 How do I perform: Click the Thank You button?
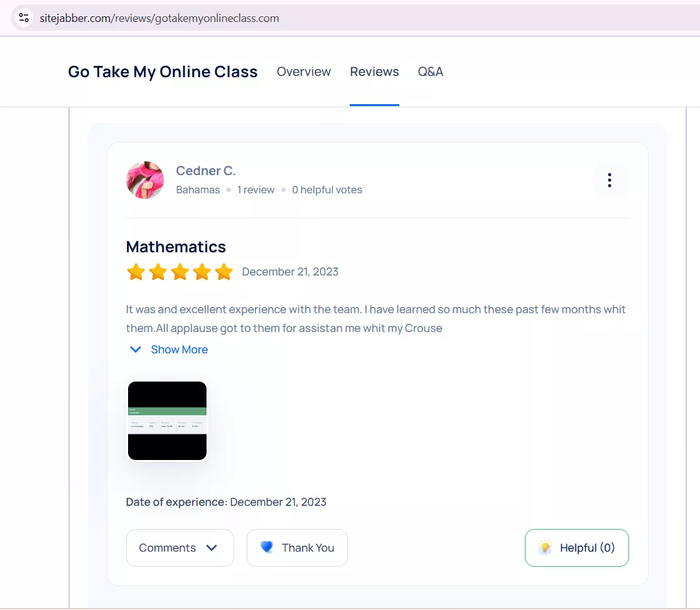point(297,547)
